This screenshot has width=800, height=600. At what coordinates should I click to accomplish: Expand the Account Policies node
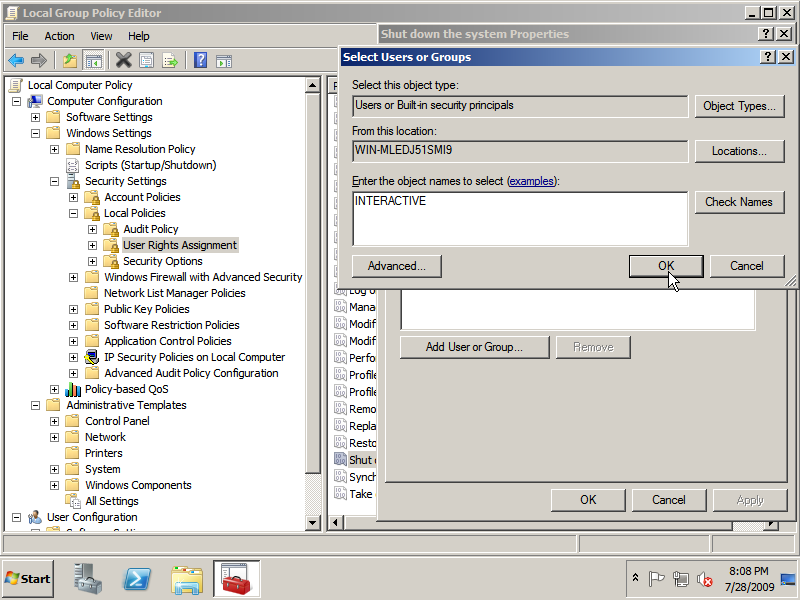tap(73, 197)
